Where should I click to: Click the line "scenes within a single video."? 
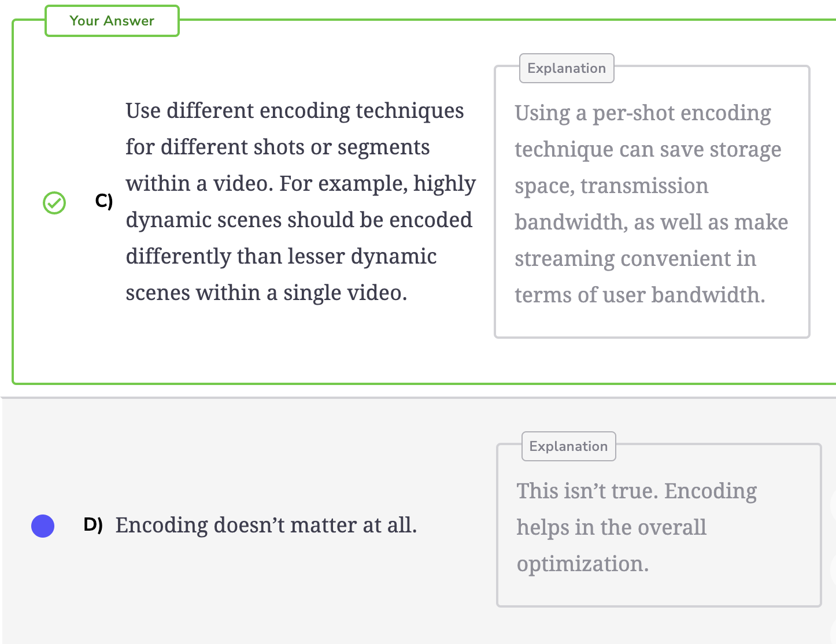[267, 293]
